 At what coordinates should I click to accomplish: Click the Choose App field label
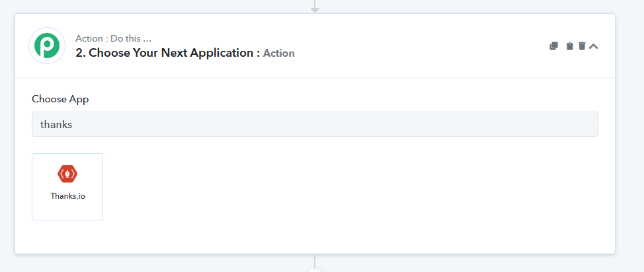tap(60, 99)
